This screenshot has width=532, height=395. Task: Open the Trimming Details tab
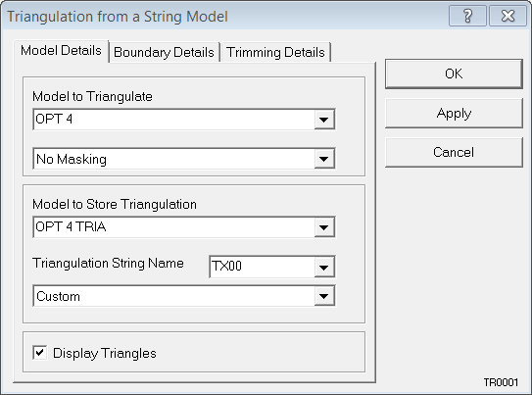pyautogui.click(x=275, y=52)
